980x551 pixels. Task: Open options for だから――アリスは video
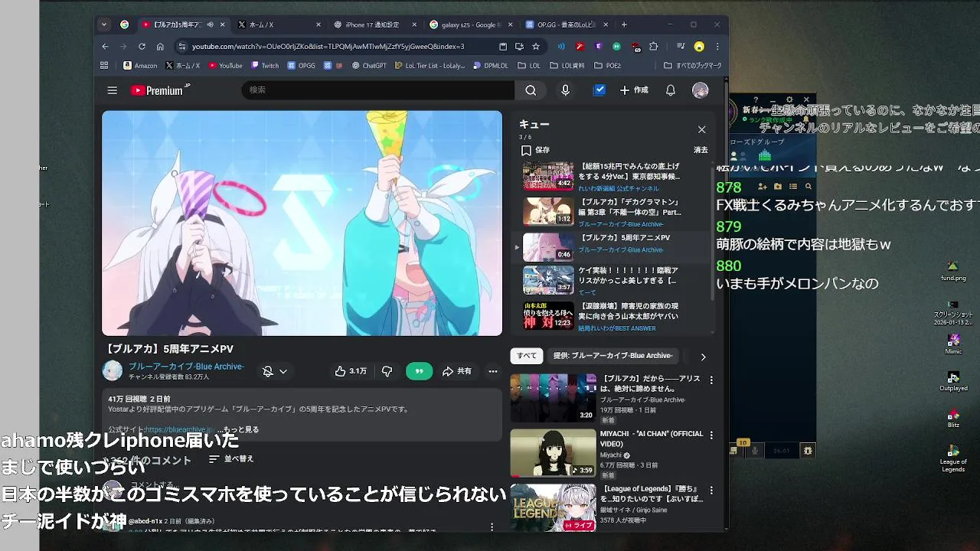tap(711, 380)
